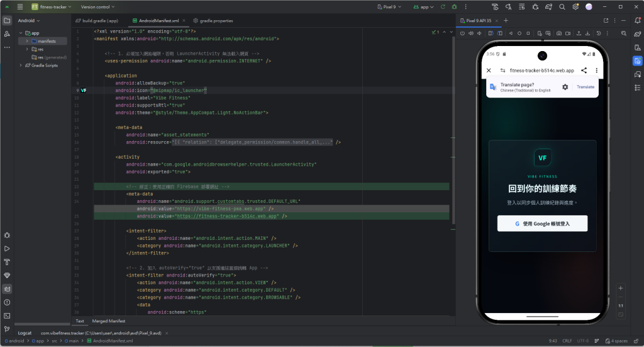
Task: Select the Text tab below the editor
Action: (80, 321)
